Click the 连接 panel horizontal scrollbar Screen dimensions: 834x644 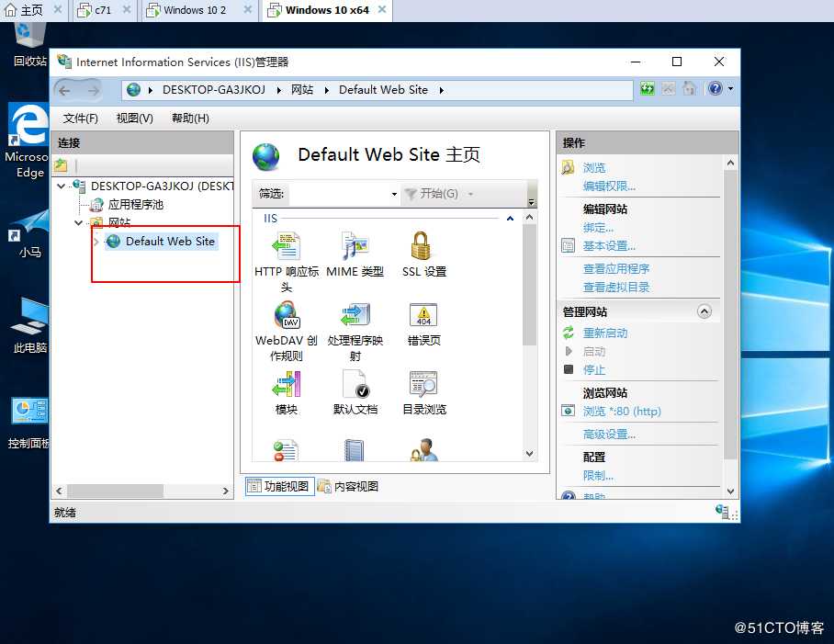click(115, 491)
